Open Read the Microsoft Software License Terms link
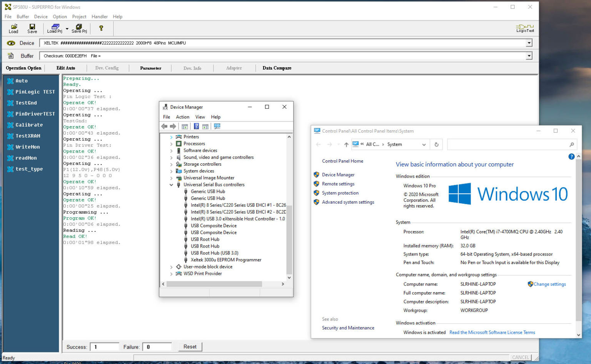The width and height of the screenshot is (591, 364). tap(492, 332)
